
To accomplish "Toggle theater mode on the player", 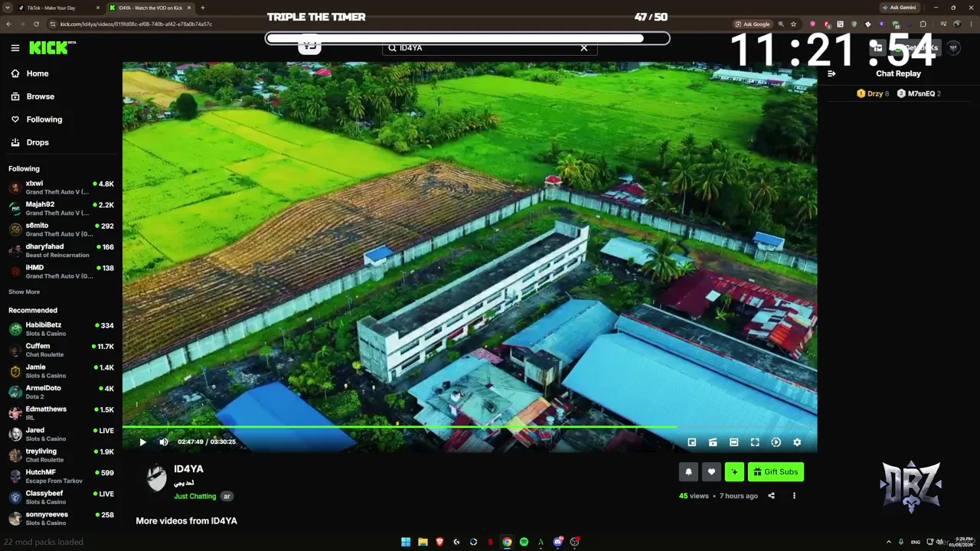I will click(733, 442).
